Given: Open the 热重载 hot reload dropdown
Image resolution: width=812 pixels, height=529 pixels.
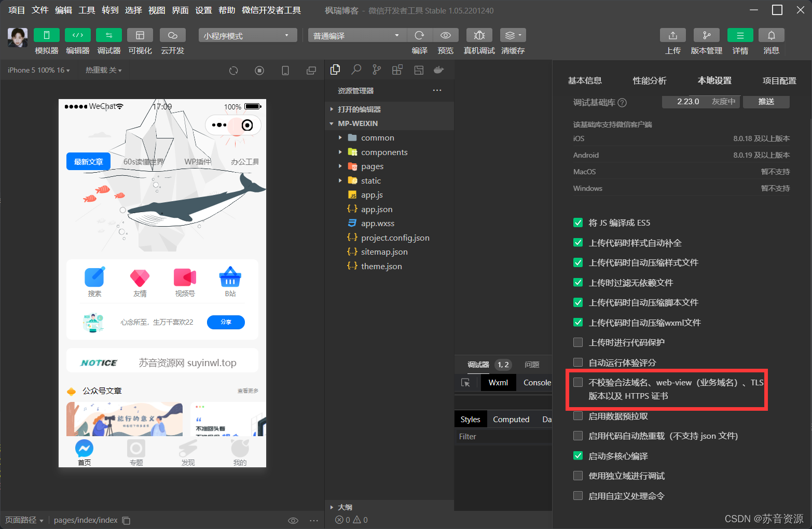Looking at the screenshot, I should [x=103, y=70].
